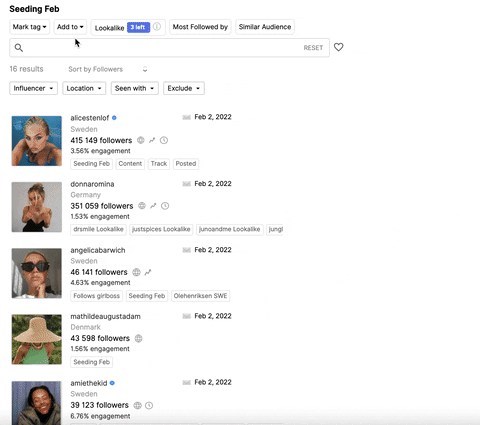
Task: Click Track tag on alicestenlof
Action: 159,164
